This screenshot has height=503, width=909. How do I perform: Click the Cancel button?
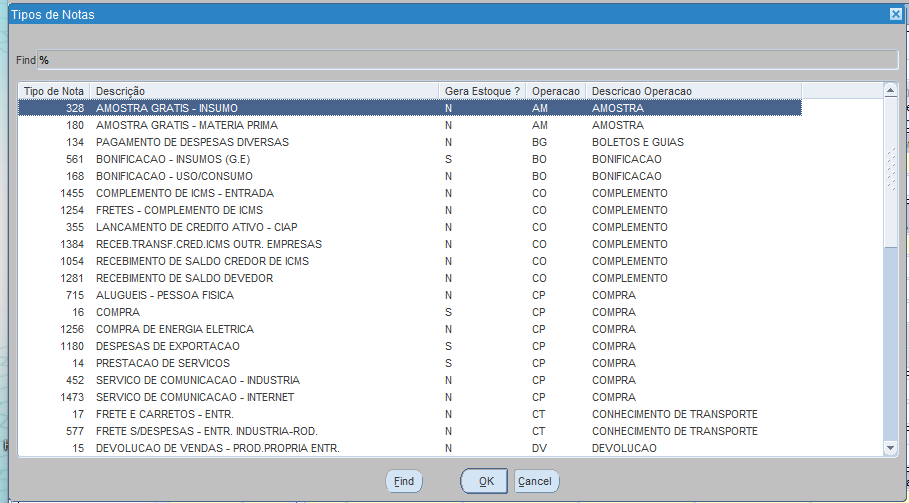click(535, 481)
